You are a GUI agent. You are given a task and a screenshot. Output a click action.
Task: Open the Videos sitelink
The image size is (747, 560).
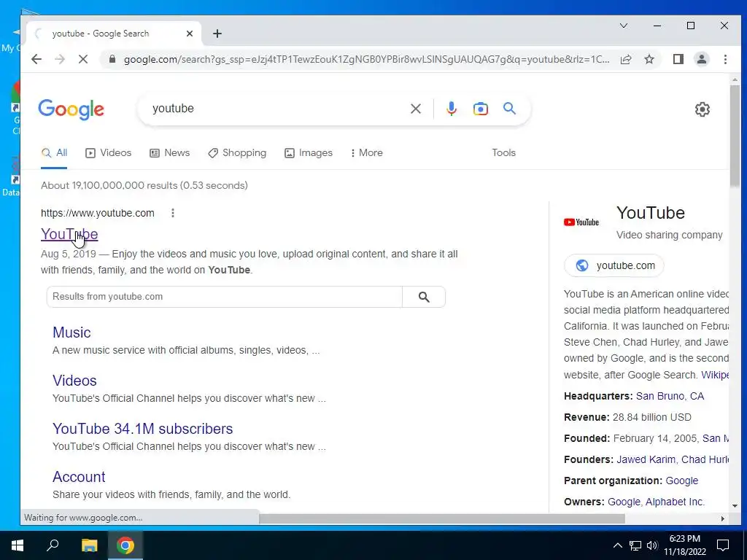tap(74, 381)
